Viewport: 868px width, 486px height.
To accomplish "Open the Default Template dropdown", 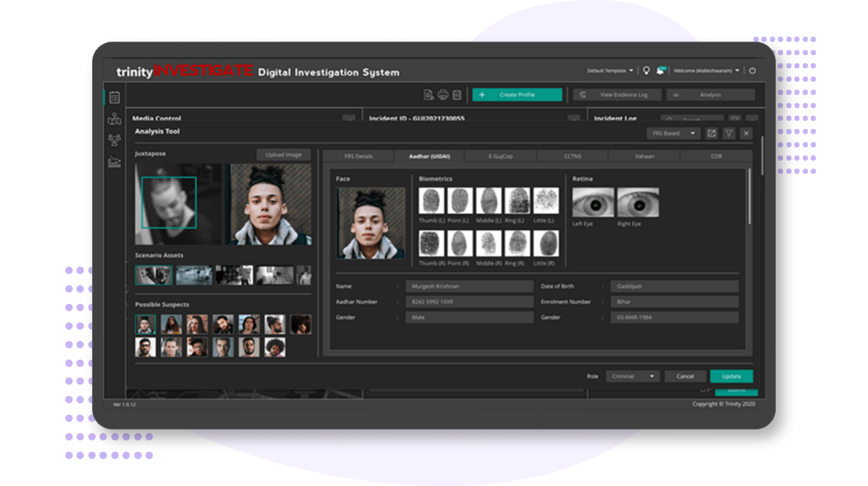I will 610,71.
